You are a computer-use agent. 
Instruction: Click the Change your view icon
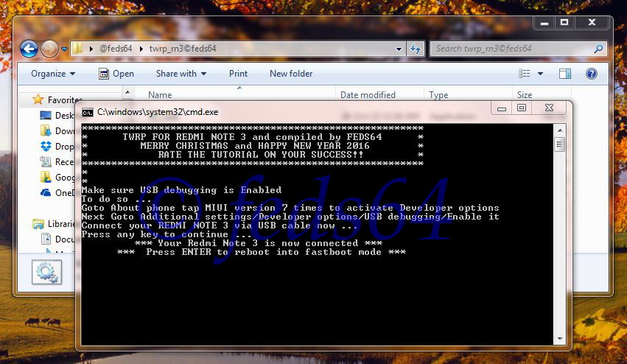pyautogui.click(x=525, y=74)
